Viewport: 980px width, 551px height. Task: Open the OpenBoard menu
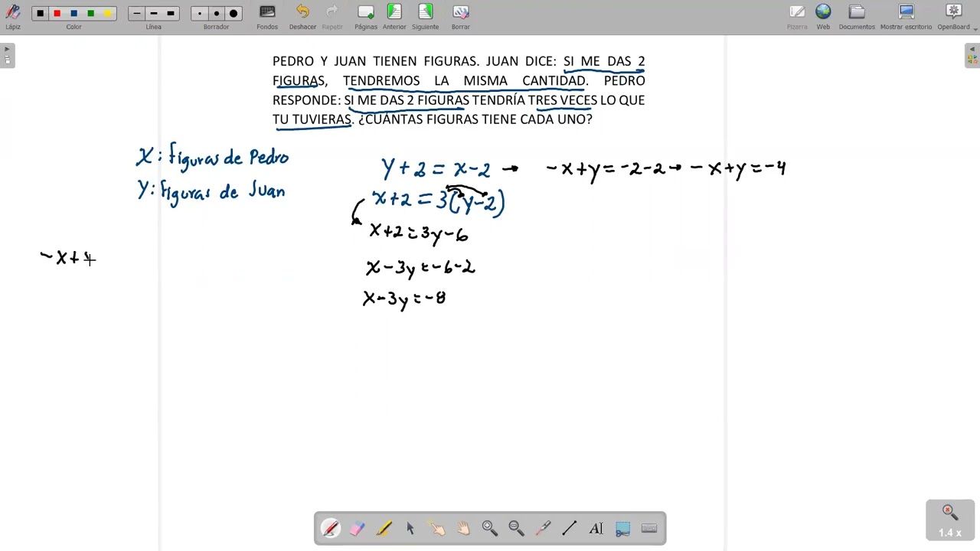pos(953,17)
